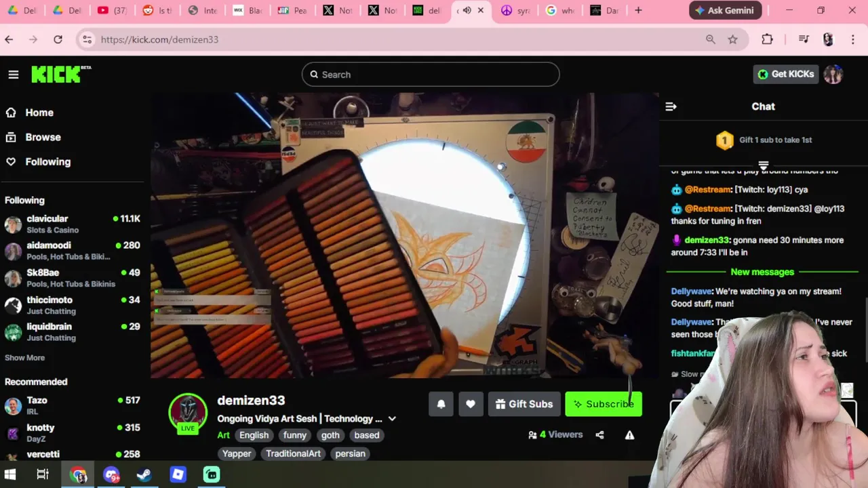The width and height of the screenshot is (868, 488).
Task: Click New messages divider in chat
Action: click(762, 272)
